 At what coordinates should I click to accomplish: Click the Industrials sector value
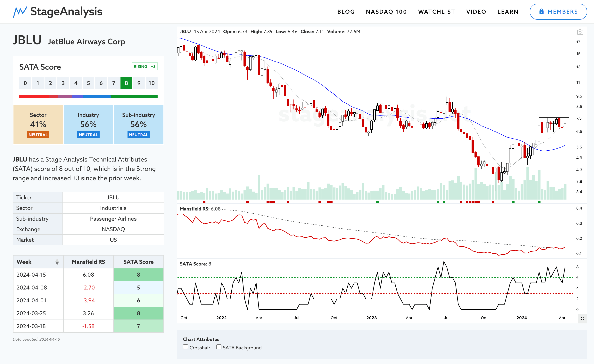click(x=113, y=208)
